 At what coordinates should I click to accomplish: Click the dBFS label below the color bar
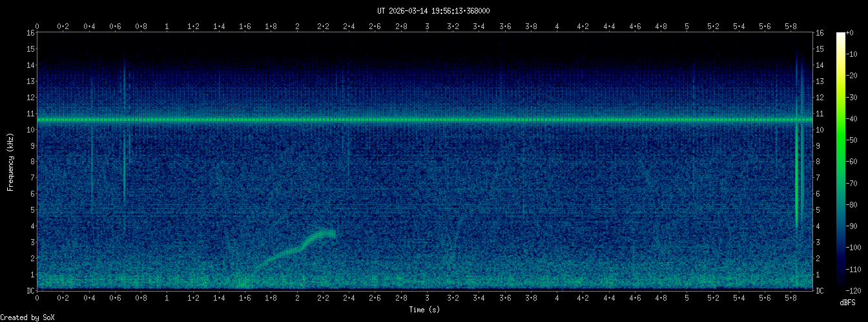(849, 302)
